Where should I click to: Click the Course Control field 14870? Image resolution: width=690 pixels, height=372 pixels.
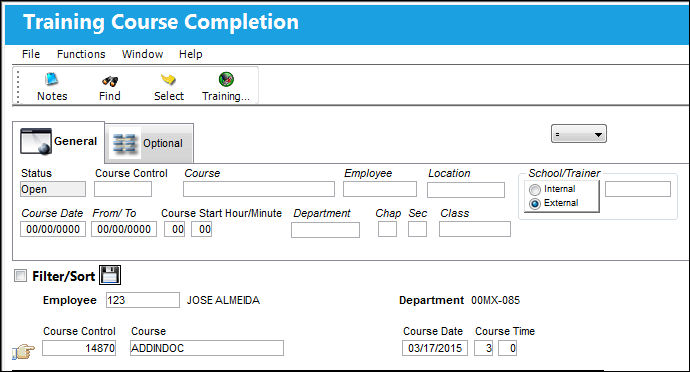point(79,348)
